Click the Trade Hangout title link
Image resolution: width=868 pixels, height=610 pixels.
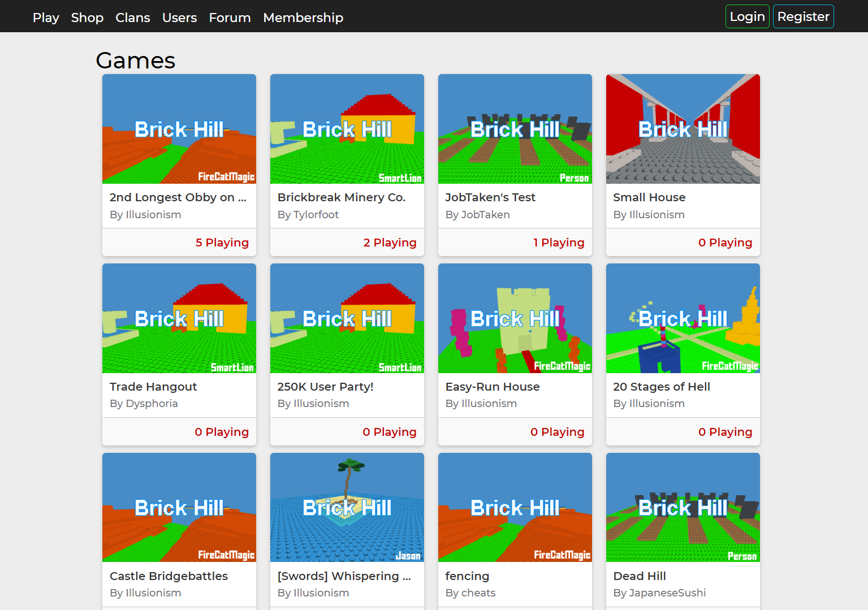[153, 387]
